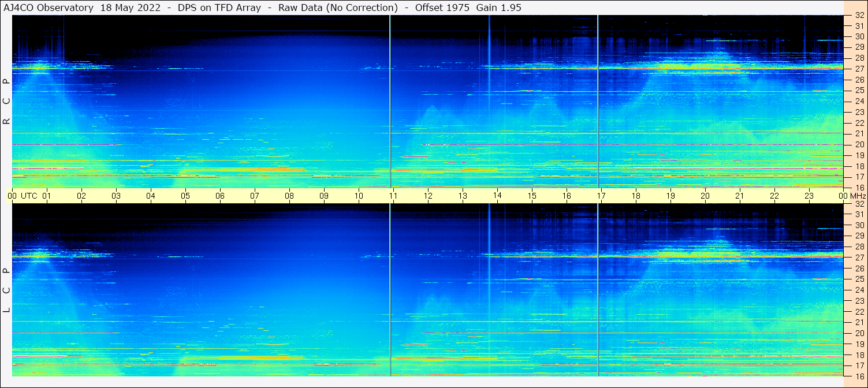This screenshot has width=868, height=388.
Task: Click the 07 hour mark on the time axis
Action: 255,196
